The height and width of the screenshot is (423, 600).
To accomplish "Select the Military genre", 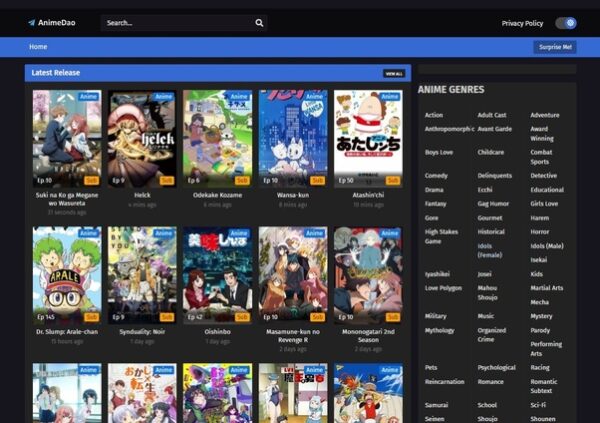I will [435, 316].
